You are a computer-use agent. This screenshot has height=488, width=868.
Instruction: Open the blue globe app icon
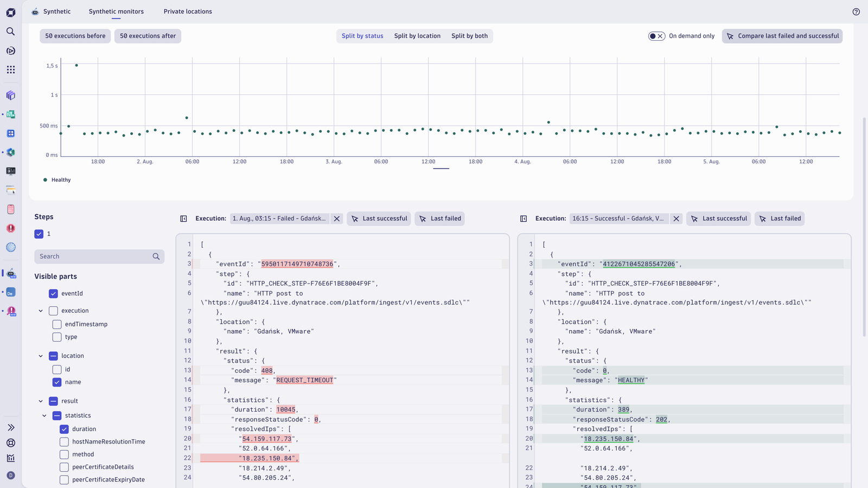click(x=10, y=247)
